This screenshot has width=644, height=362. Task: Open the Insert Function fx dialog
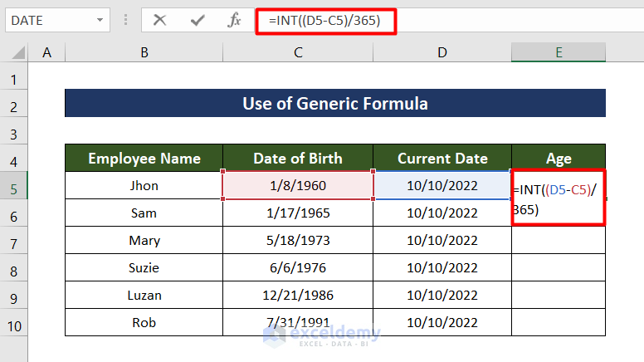235,20
